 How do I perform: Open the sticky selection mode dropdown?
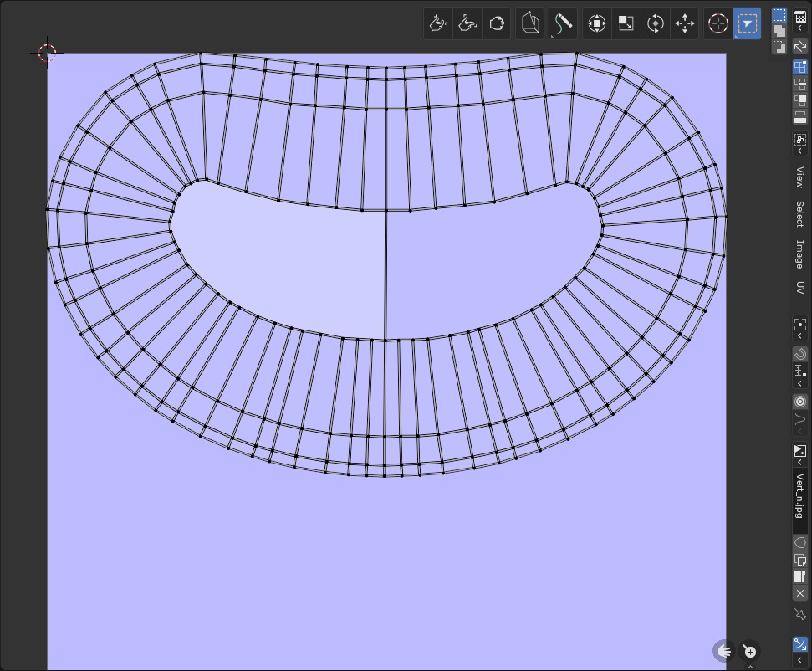click(x=800, y=144)
